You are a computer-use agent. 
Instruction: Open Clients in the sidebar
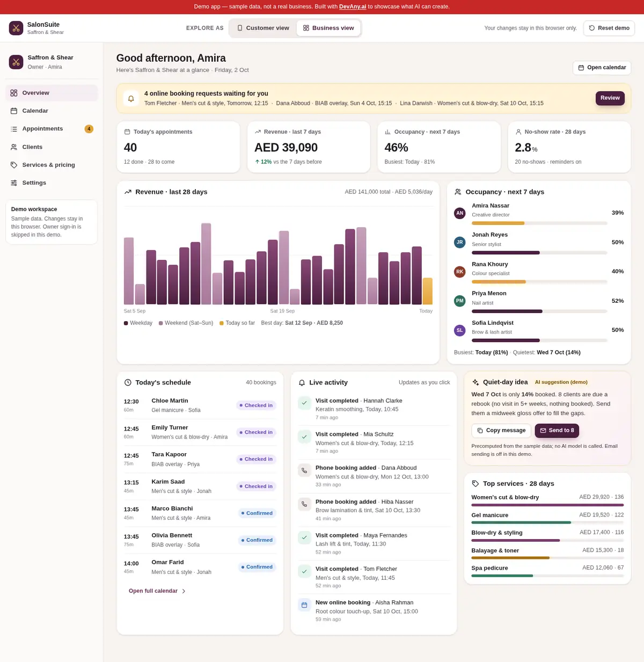(x=52, y=147)
